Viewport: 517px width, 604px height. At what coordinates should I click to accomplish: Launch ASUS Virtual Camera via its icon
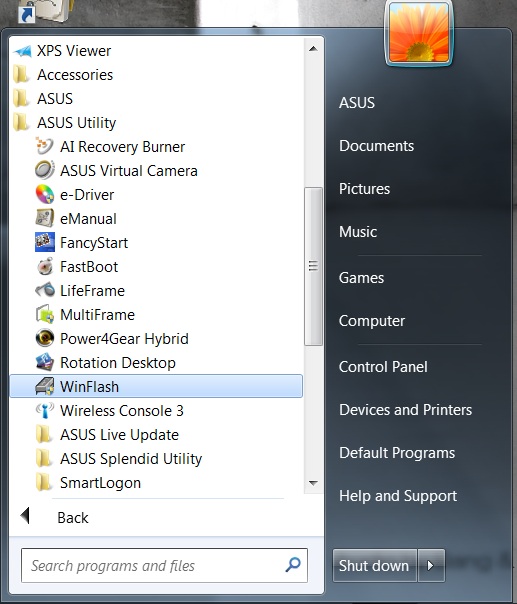point(44,170)
